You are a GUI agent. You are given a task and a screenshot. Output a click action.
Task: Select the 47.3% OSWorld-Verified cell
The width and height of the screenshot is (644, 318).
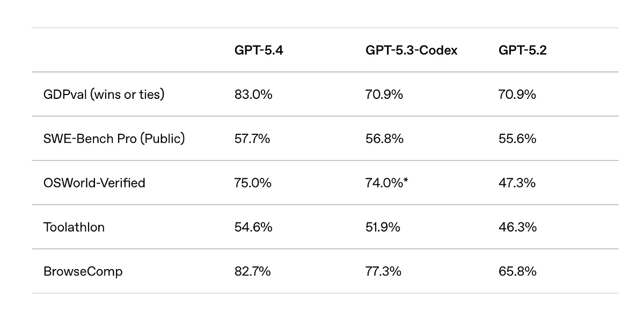517,183
